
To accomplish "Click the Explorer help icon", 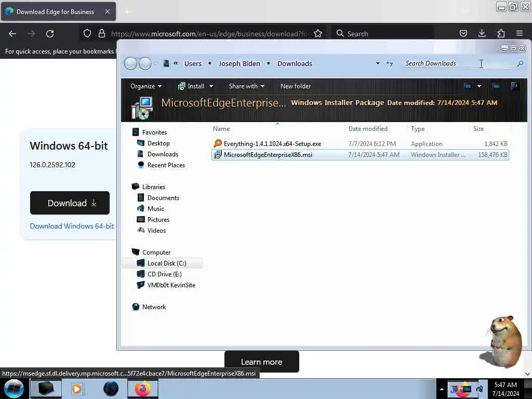I will (515, 86).
